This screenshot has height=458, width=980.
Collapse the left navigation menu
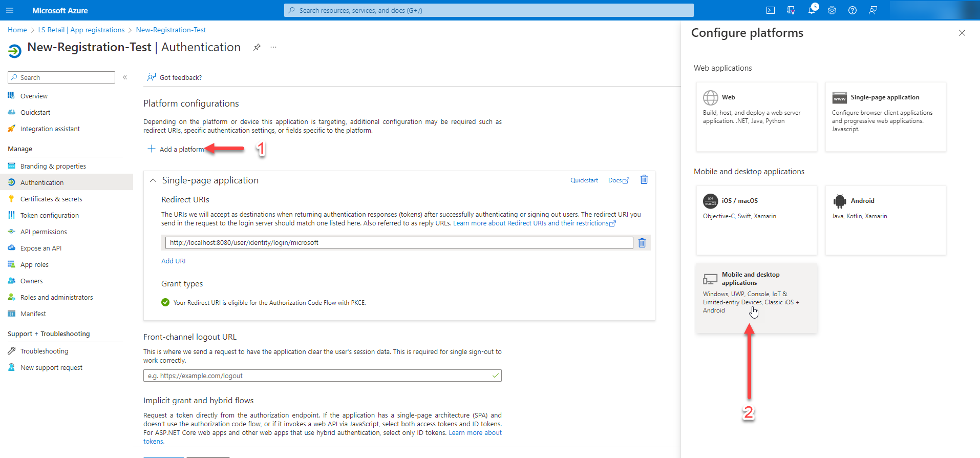[x=125, y=77]
